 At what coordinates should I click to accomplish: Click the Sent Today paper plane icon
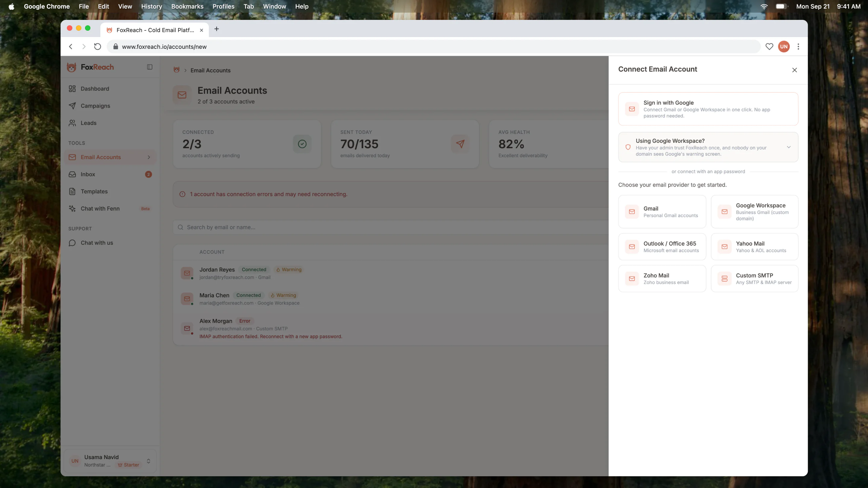point(460,144)
